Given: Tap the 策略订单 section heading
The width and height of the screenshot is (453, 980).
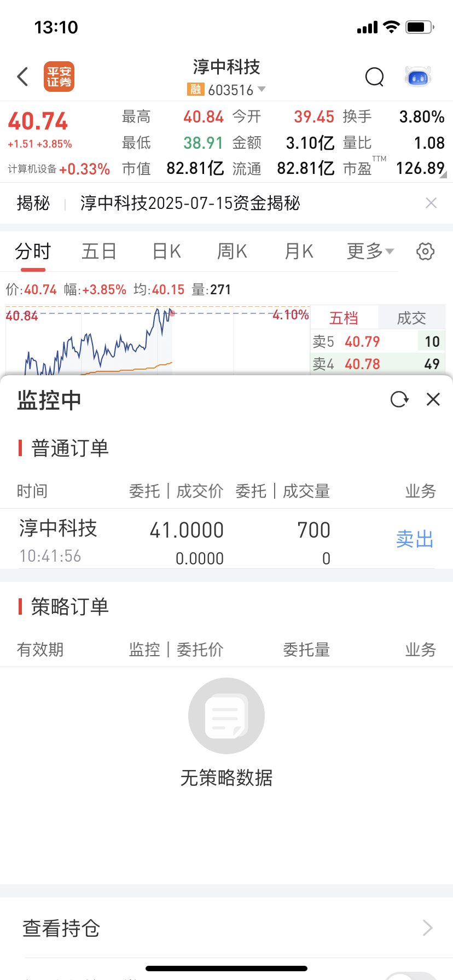Looking at the screenshot, I should click(x=70, y=606).
